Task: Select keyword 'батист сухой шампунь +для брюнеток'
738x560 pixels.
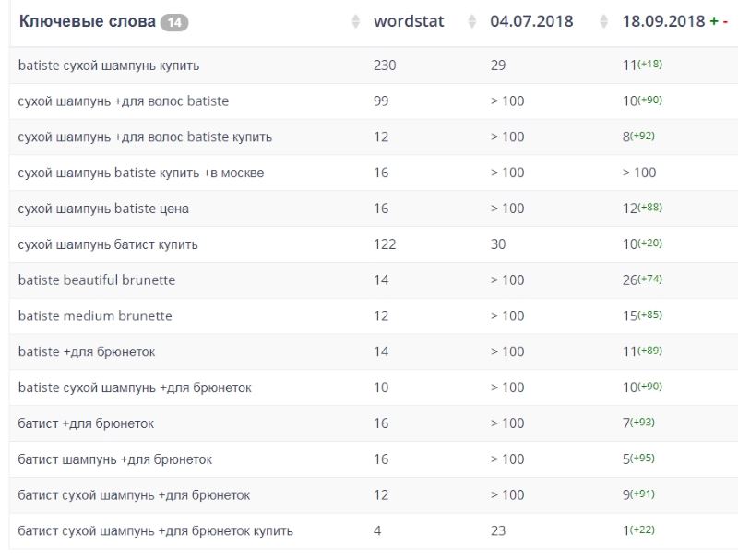Action: pos(134,495)
